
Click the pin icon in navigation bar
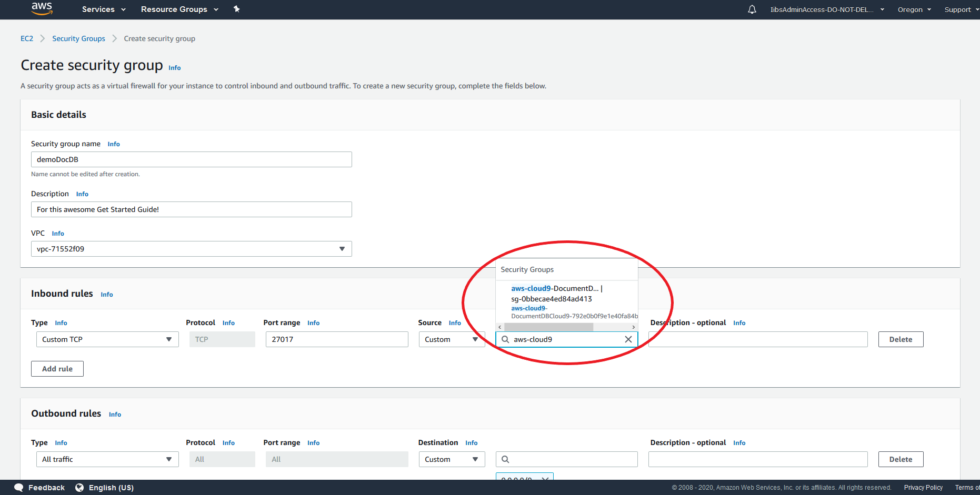pos(237,9)
